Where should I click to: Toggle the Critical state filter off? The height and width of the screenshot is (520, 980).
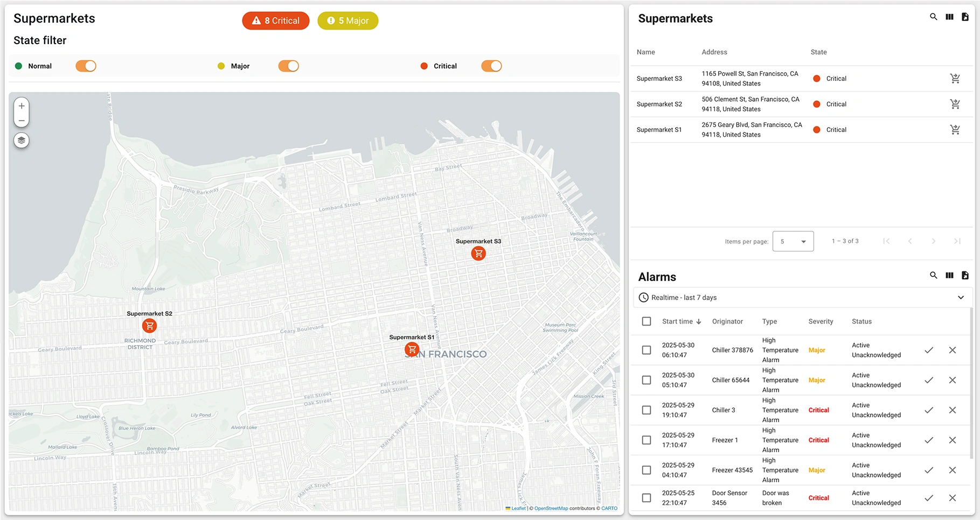(x=491, y=66)
